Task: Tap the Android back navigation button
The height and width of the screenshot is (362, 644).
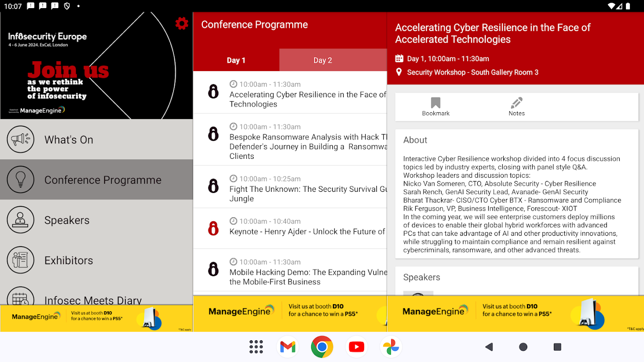Action: pos(489,347)
